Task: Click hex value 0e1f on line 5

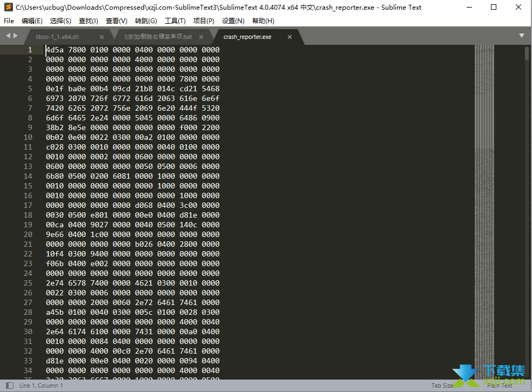Action: coord(55,89)
